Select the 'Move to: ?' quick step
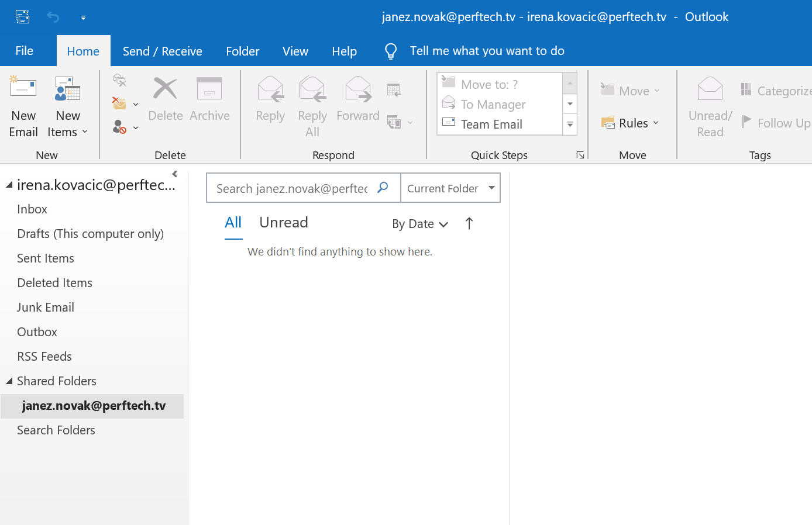 (x=500, y=84)
